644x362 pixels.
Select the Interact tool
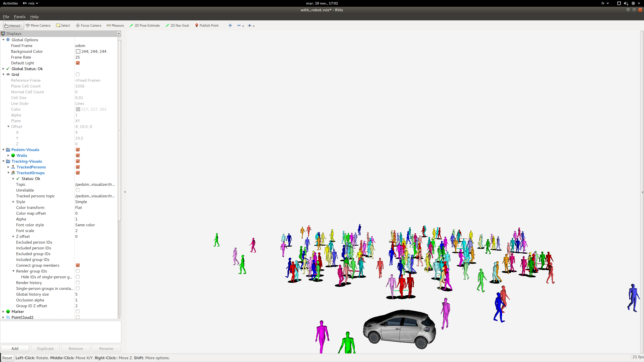(13, 25)
